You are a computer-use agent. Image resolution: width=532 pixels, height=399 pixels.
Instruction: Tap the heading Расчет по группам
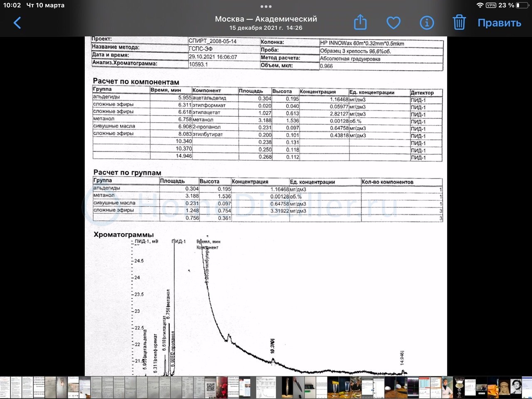(127, 172)
